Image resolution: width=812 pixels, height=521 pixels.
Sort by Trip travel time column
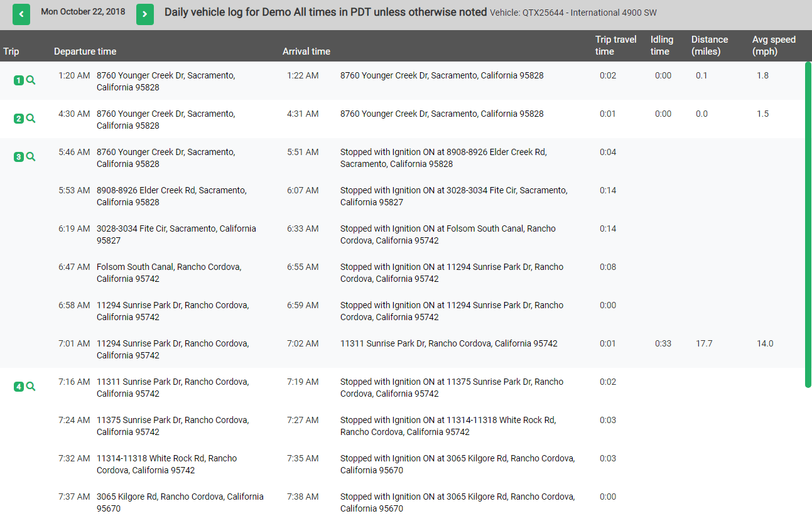pyautogui.click(x=615, y=45)
